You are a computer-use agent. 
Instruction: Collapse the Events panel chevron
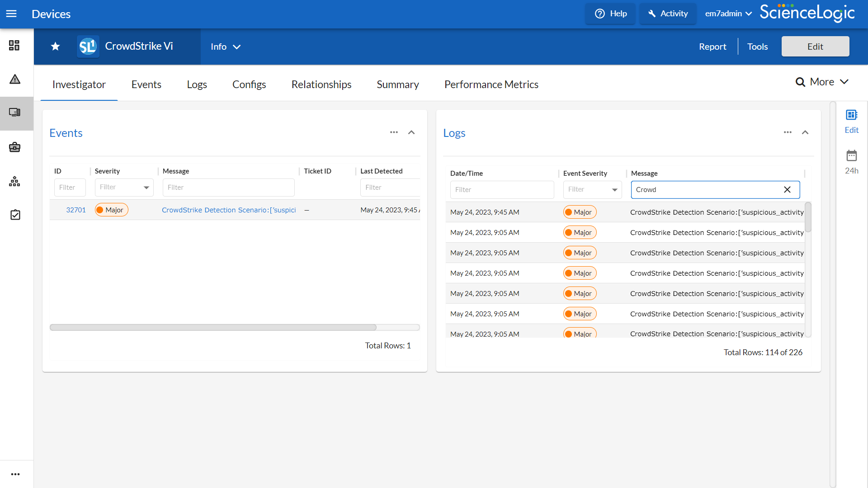(x=411, y=132)
